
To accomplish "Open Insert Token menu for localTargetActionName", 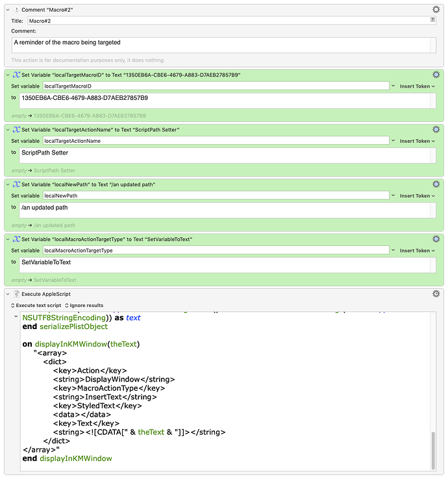I will coord(416,141).
